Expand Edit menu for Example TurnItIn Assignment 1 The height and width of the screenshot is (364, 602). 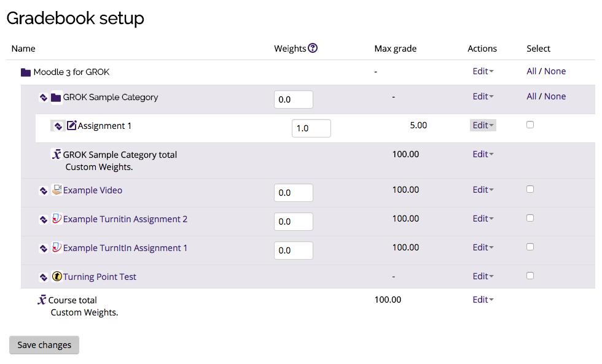pos(483,247)
